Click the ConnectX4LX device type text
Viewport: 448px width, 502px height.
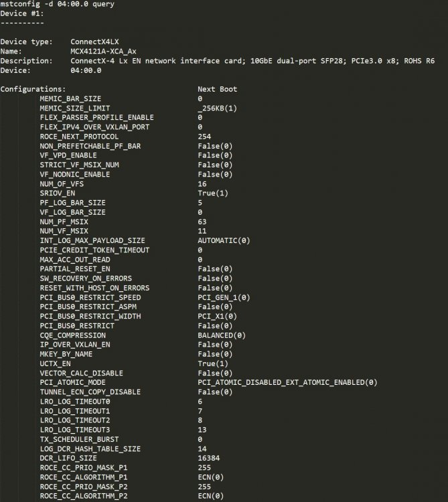point(94,41)
